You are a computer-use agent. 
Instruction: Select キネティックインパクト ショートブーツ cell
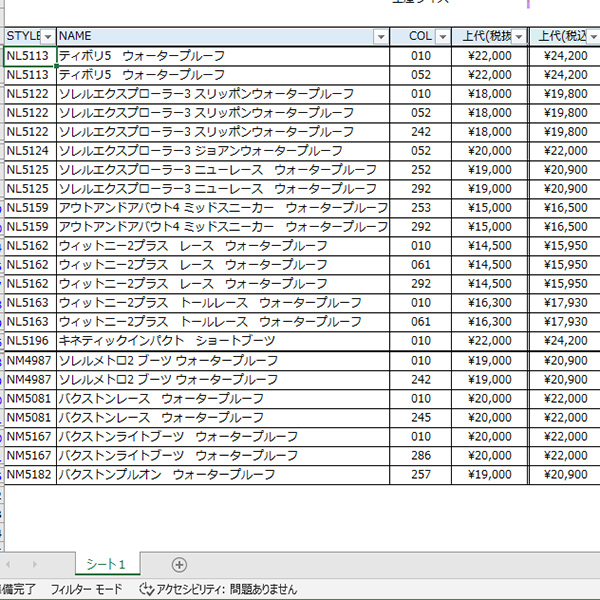tap(223, 341)
